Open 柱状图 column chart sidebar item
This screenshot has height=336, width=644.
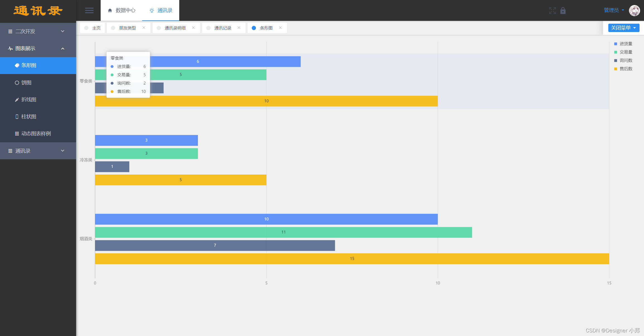28,117
